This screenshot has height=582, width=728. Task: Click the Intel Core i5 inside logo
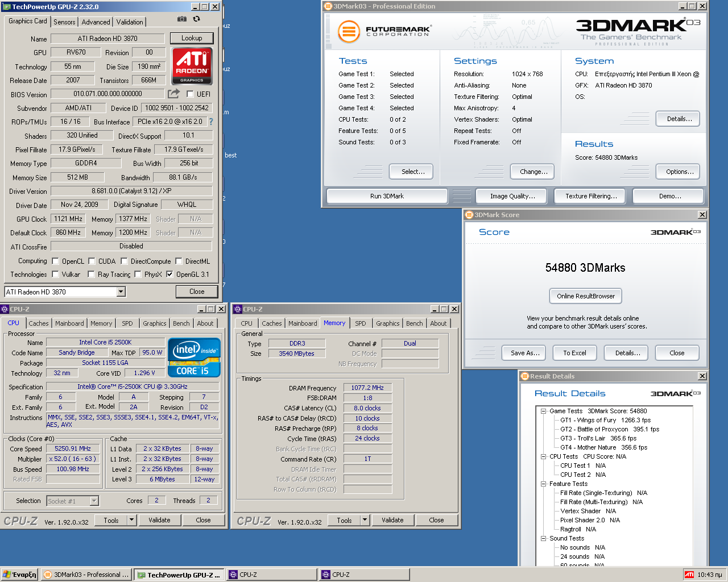click(194, 357)
